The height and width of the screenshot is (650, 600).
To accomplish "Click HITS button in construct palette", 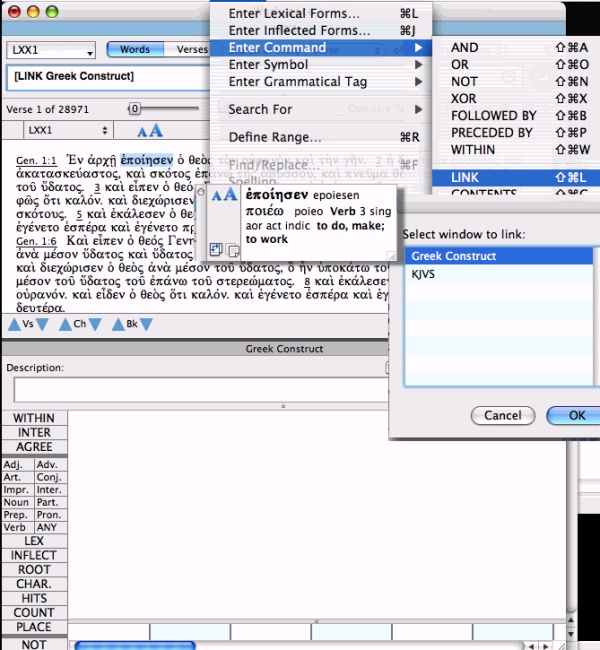I will [34, 598].
